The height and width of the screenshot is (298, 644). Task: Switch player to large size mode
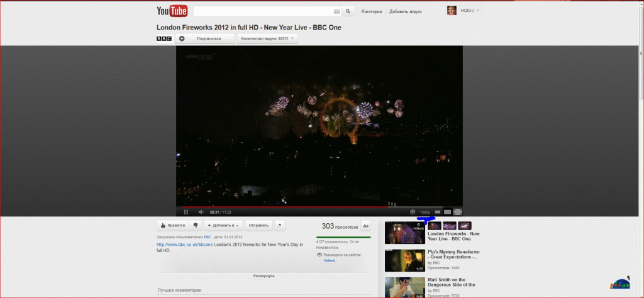447,212
